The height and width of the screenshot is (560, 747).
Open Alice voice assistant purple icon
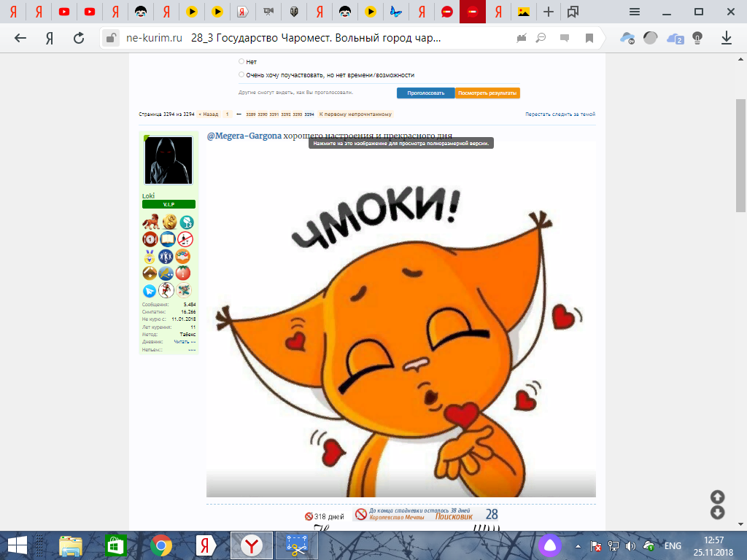(550, 545)
